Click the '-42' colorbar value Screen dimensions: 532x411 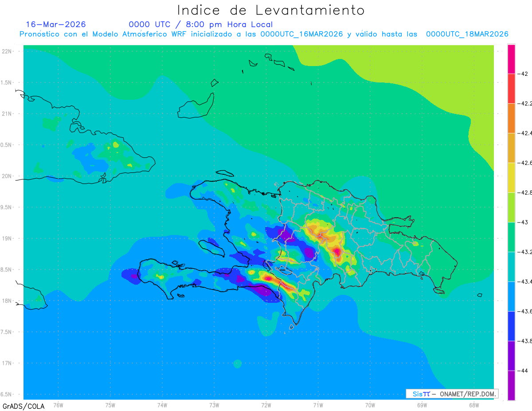524,74
